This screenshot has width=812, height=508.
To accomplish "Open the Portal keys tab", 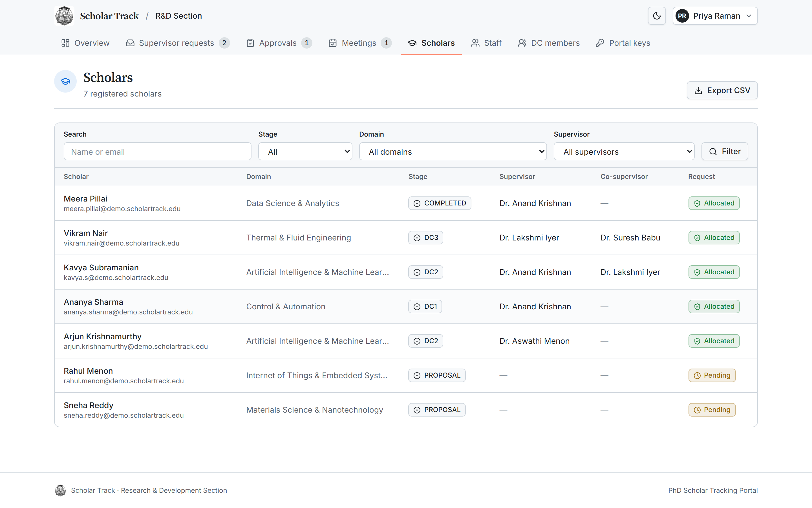I will [623, 43].
